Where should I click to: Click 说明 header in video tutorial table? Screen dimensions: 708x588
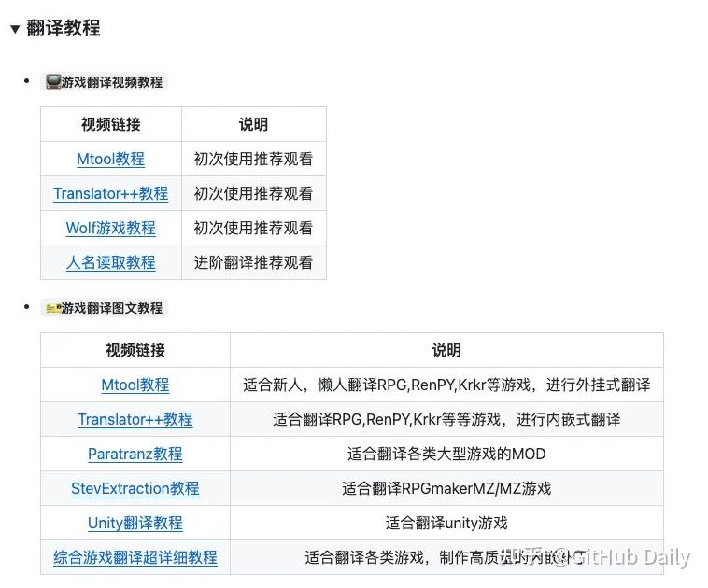coord(253,124)
